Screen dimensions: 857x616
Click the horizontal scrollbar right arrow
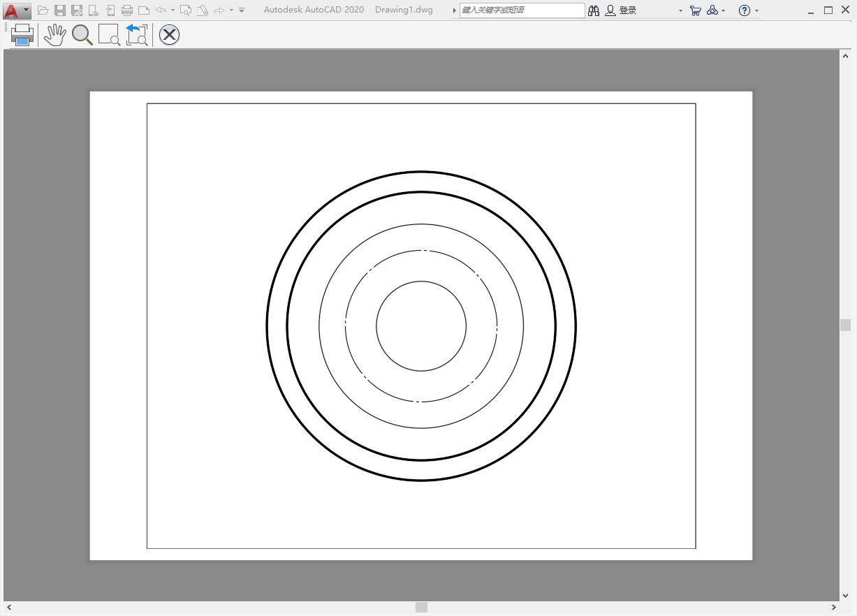(833, 608)
